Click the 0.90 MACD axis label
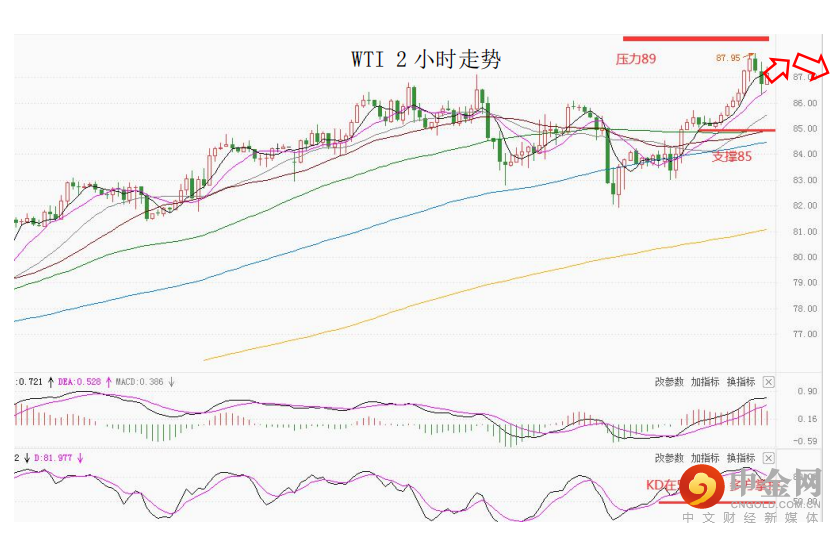 coord(807,391)
